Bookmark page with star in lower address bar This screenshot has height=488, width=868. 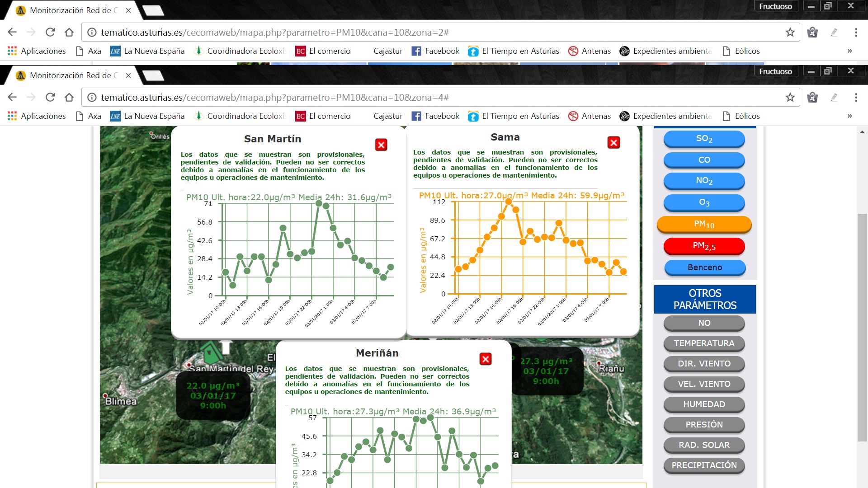pyautogui.click(x=790, y=97)
